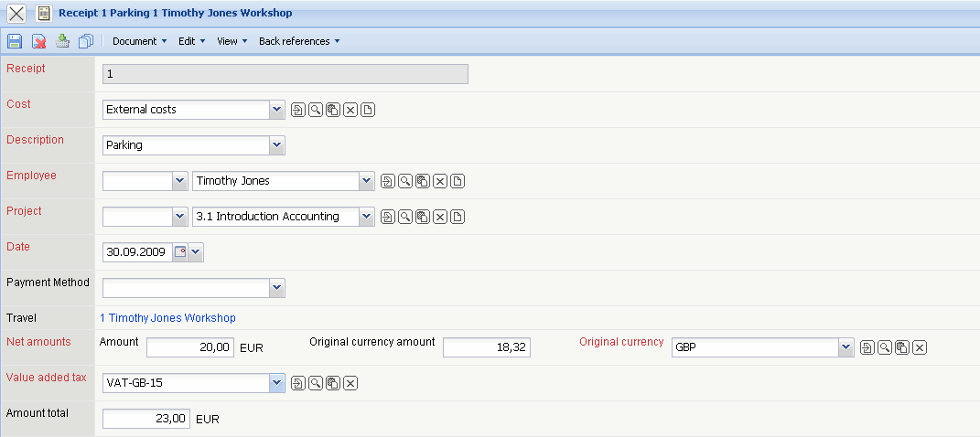Click the magnifier icon beside Original currency
The image size is (980, 437).
tap(885, 347)
